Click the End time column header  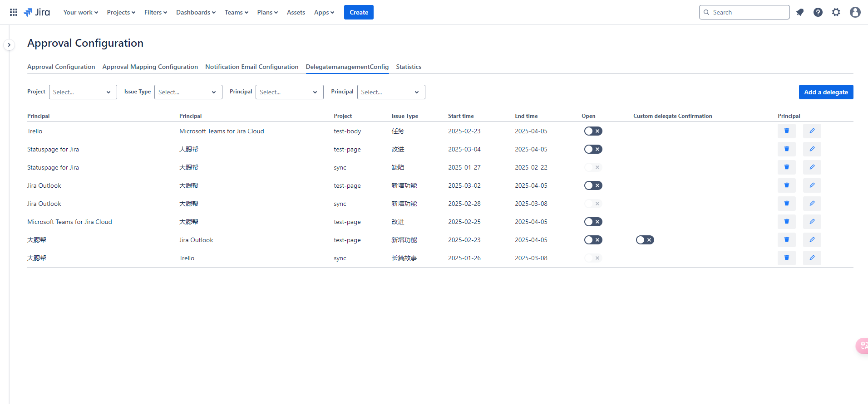(526, 116)
